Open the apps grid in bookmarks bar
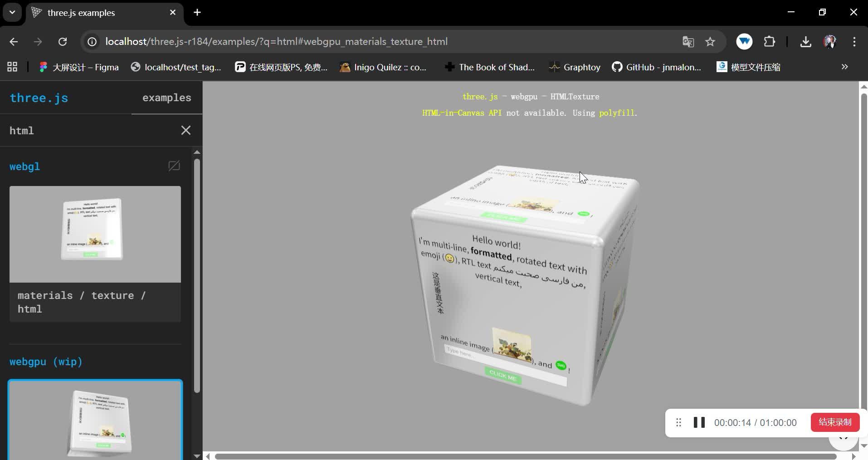Viewport: 868px width, 460px height. pyautogui.click(x=12, y=67)
